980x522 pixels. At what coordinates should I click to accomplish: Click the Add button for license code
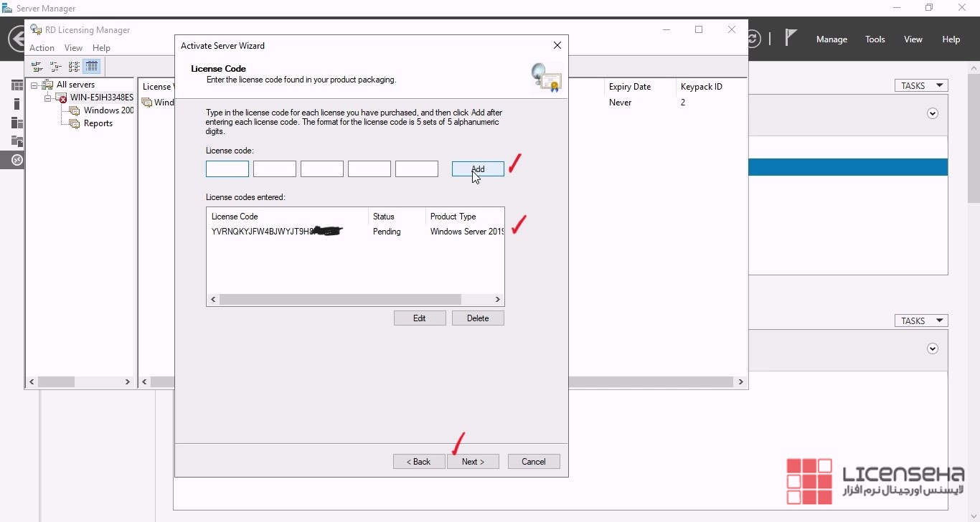click(x=478, y=169)
